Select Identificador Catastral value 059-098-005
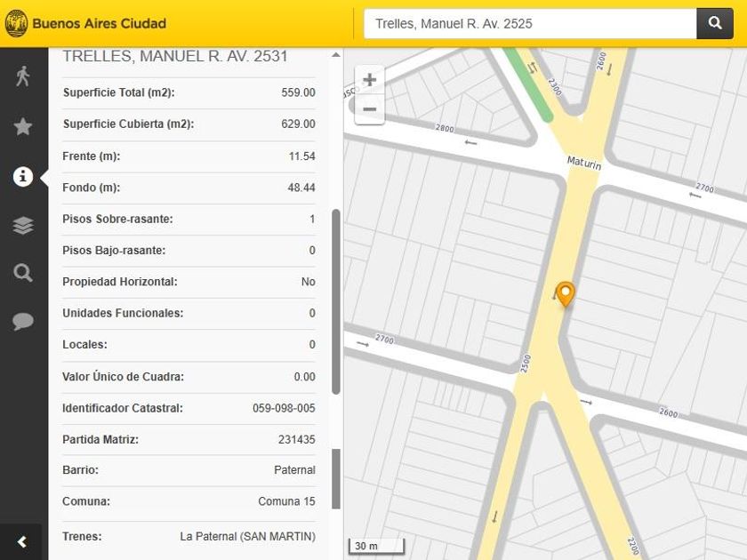Viewport: 747px width, 560px height. [x=284, y=408]
